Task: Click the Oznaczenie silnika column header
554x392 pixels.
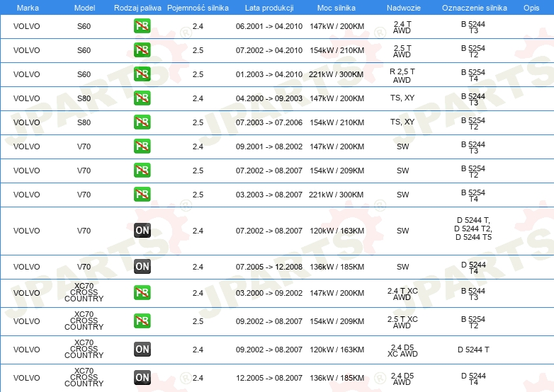Action: pos(475,8)
